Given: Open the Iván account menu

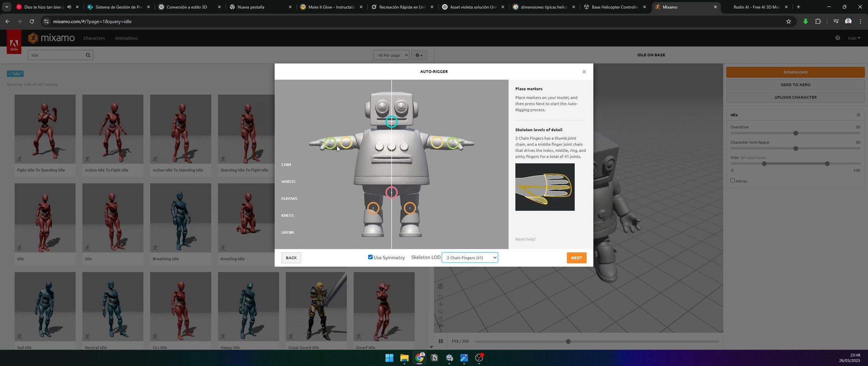Looking at the screenshot, I should click(854, 38).
